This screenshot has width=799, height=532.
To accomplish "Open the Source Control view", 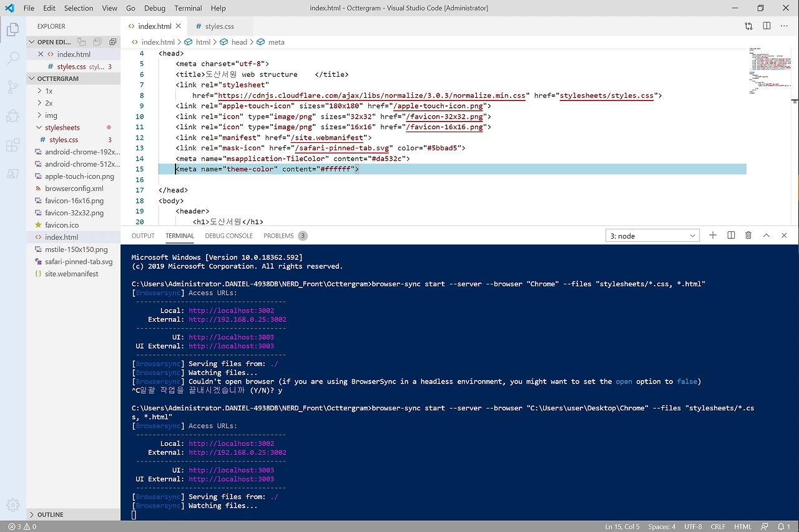I will coord(12,87).
